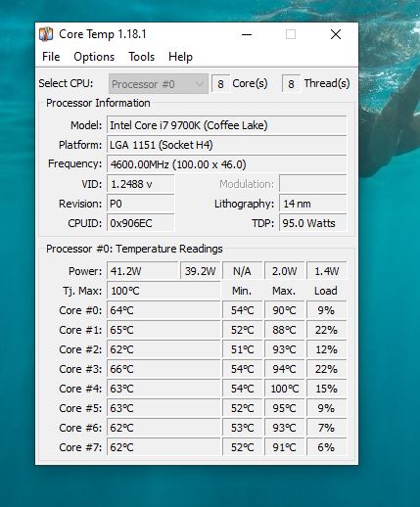Image resolution: width=420 pixels, height=507 pixels.
Task: Click the Min. column header
Action: tap(242, 291)
